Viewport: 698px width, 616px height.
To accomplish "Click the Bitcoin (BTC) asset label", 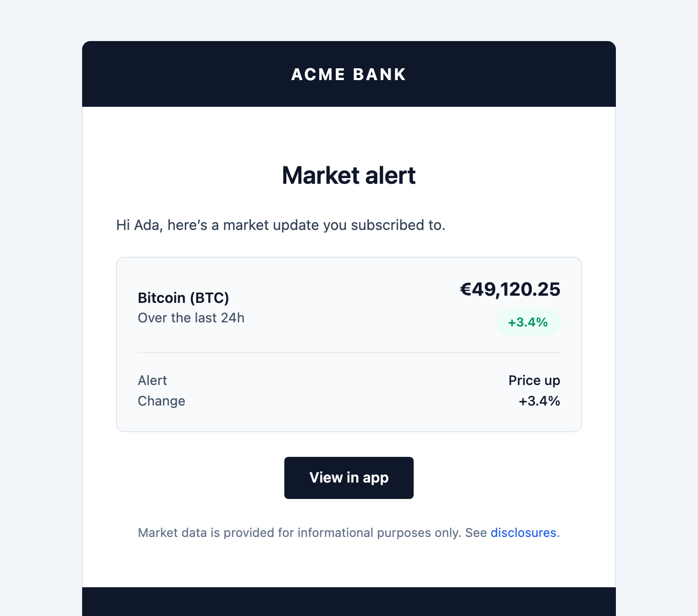I will click(x=183, y=298).
